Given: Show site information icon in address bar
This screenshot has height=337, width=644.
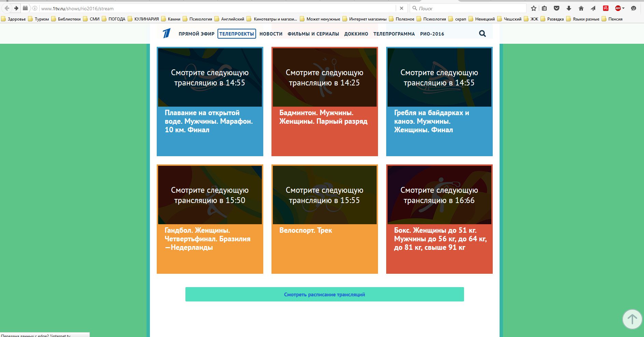Looking at the screenshot, I should [x=35, y=8].
